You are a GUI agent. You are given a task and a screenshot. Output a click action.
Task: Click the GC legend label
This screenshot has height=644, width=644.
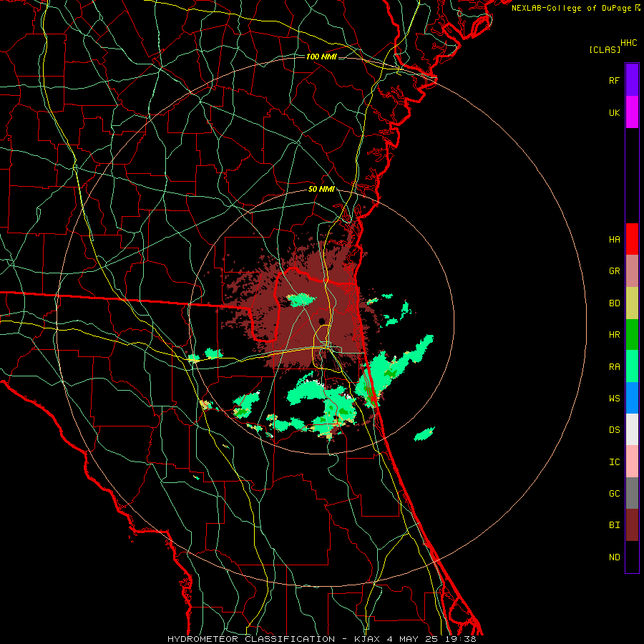tap(614, 494)
